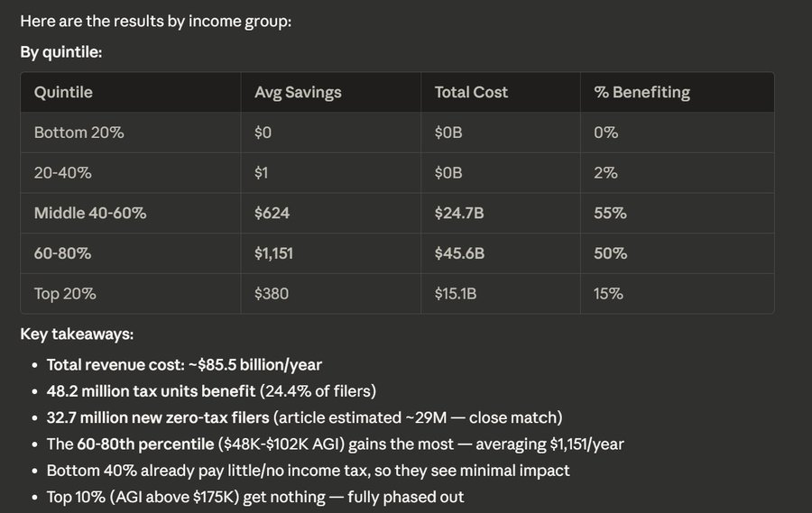Click the Top 10% phased out bullet
This screenshot has width=812, height=513.
tap(255, 497)
